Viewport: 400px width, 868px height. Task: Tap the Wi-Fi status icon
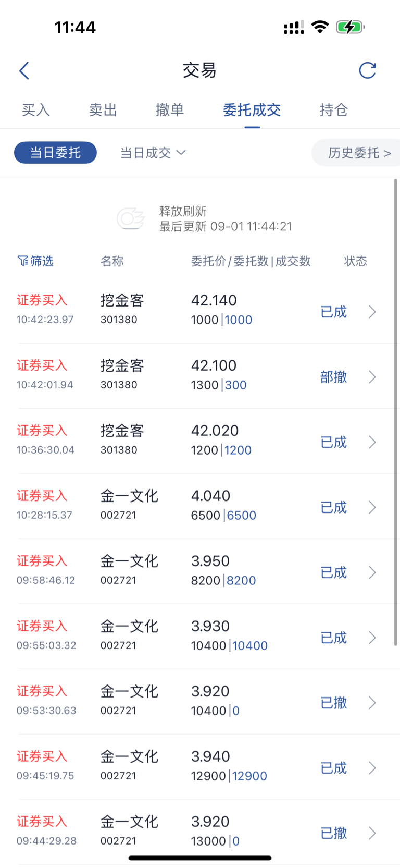[x=320, y=27]
